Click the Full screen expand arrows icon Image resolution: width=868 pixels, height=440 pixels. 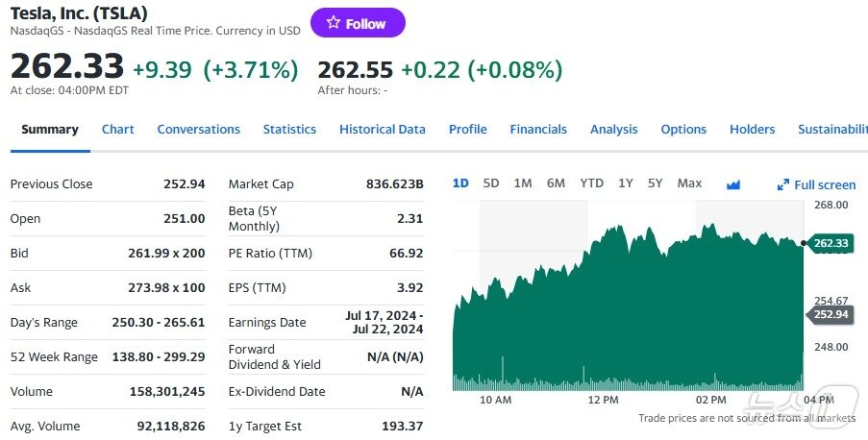(783, 184)
